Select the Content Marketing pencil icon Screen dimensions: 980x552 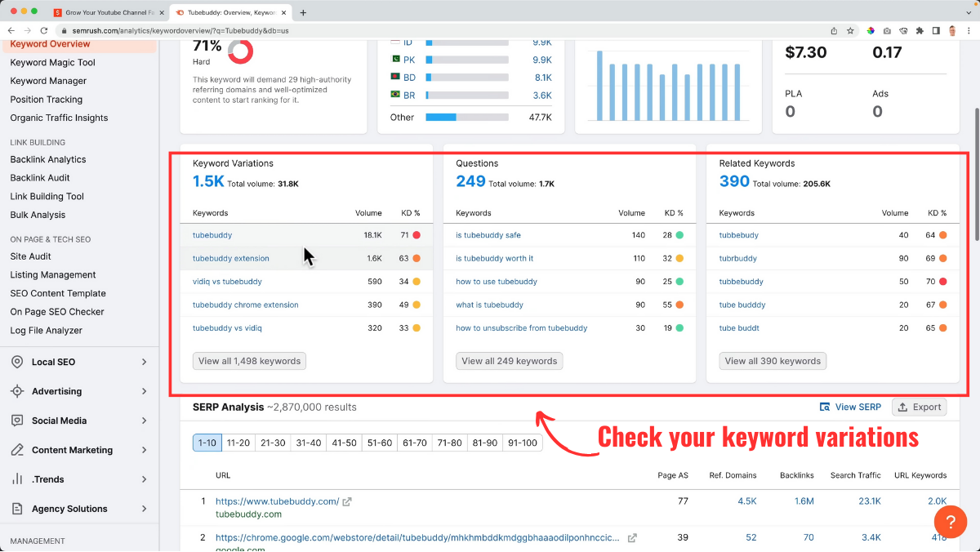17,450
